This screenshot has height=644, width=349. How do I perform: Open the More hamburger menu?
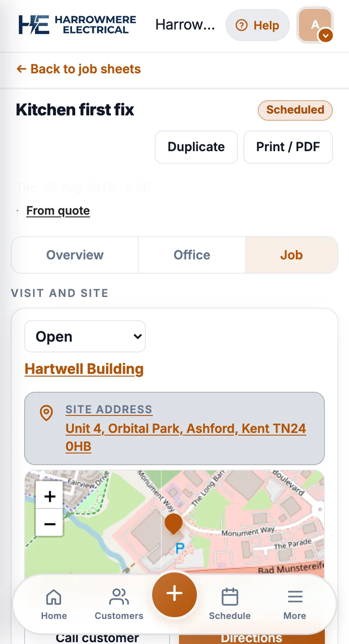point(295,597)
